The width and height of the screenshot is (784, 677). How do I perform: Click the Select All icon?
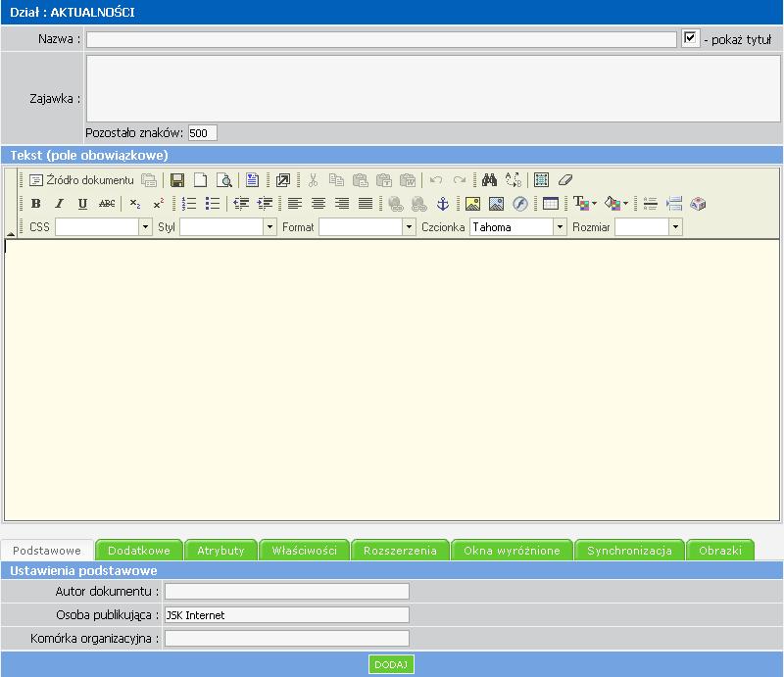pyautogui.click(x=541, y=180)
